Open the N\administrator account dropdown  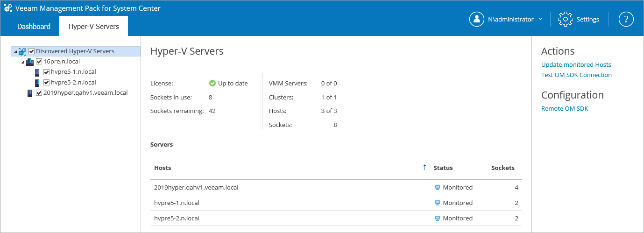click(x=541, y=19)
